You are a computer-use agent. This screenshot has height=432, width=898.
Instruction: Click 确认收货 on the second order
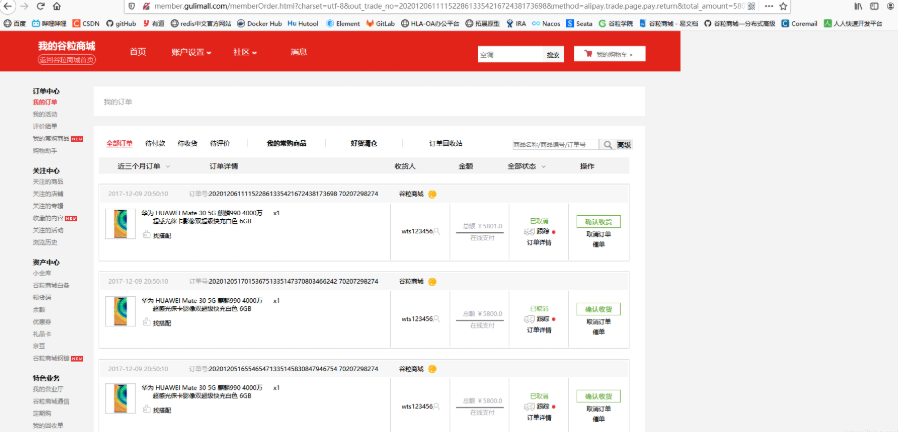[598, 309]
